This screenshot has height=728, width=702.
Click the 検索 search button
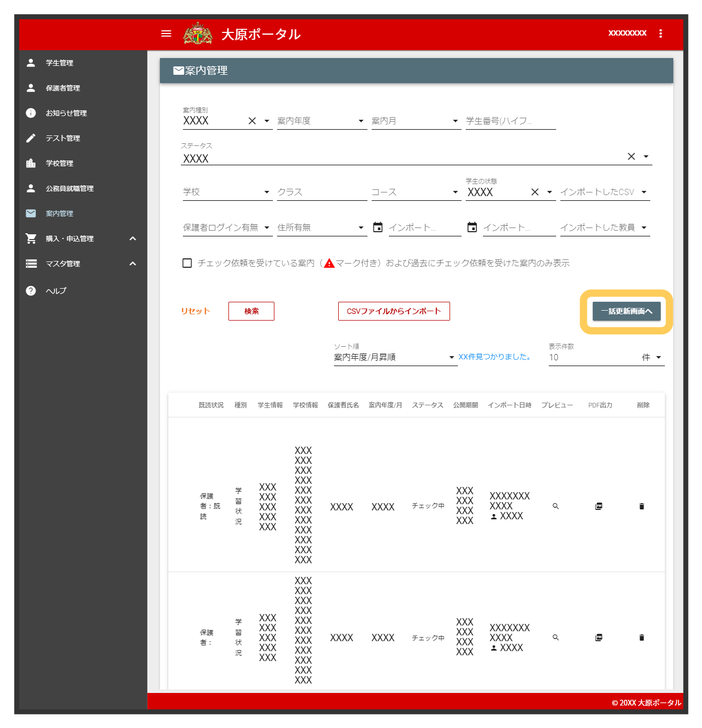click(x=251, y=311)
